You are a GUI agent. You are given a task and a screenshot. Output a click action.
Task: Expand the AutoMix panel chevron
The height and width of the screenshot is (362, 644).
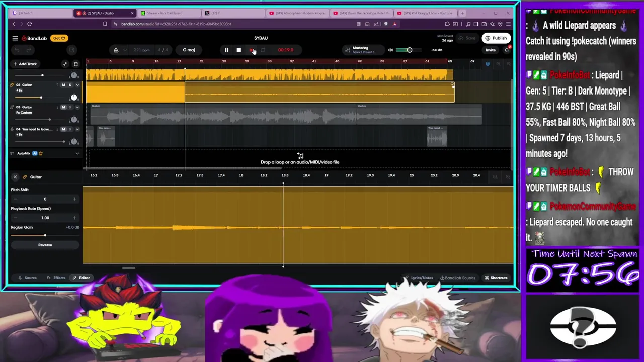coord(77,153)
